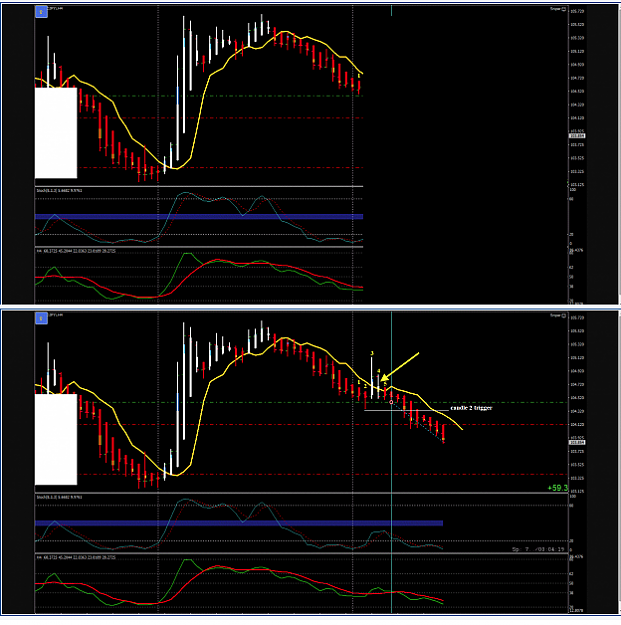Screen dimensions: 621x625
Task: Click the green +59.3 profit value
Action: coord(557,488)
